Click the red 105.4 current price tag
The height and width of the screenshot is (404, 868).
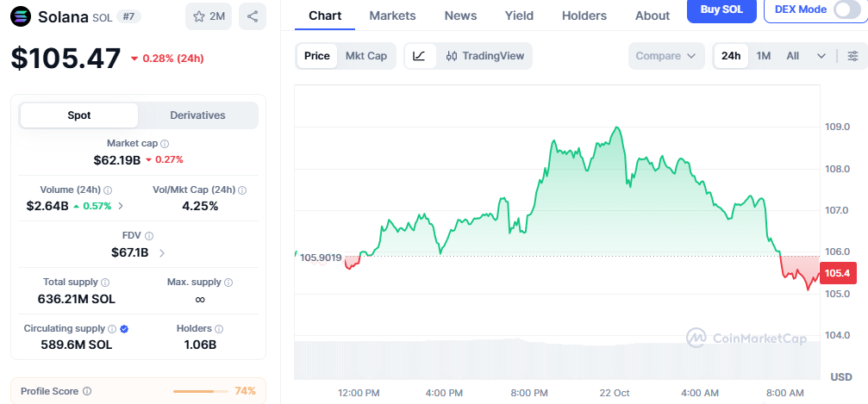click(838, 273)
